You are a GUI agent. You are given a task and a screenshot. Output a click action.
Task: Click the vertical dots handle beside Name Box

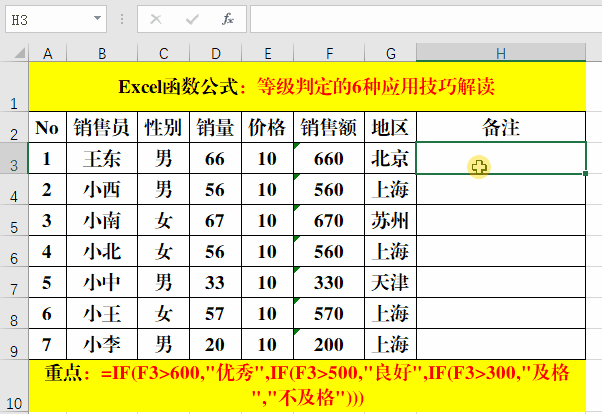click(x=121, y=19)
